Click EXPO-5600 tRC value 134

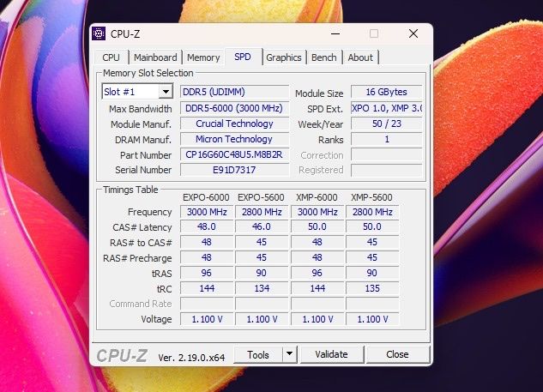click(262, 288)
